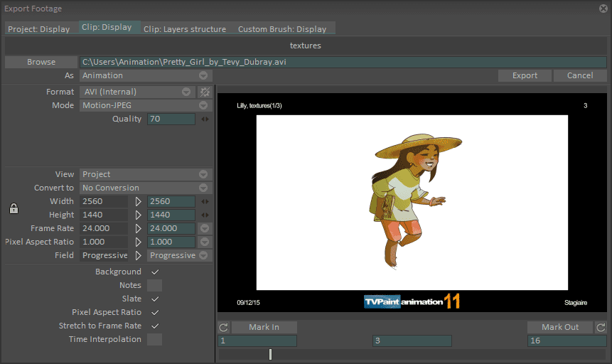Switch to Custom Brush: Display tab
Screen dimensions: 612x364
tap(282, 29)
